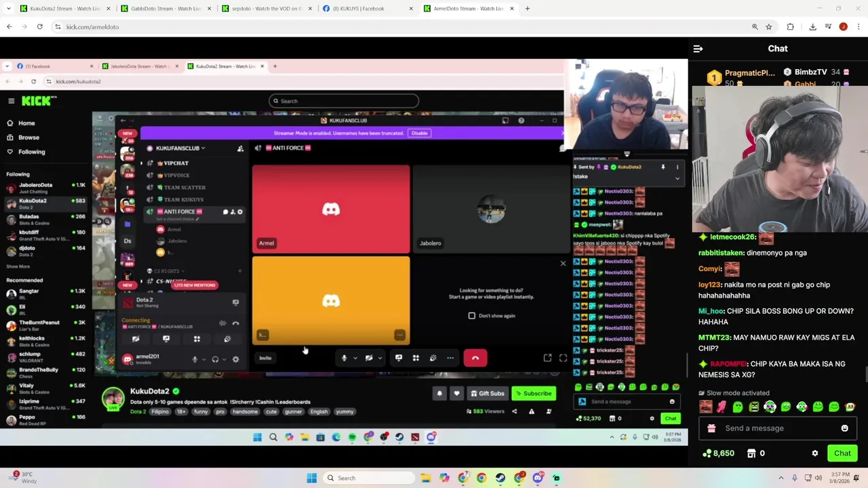This screenshot has height=488, width=868.
Task: Open File Explorer from the Windows taskbar
Action: (425, 478)
